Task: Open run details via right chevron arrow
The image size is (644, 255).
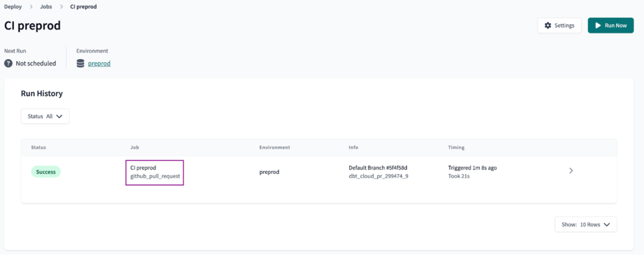Action: [x=571, y=171]
